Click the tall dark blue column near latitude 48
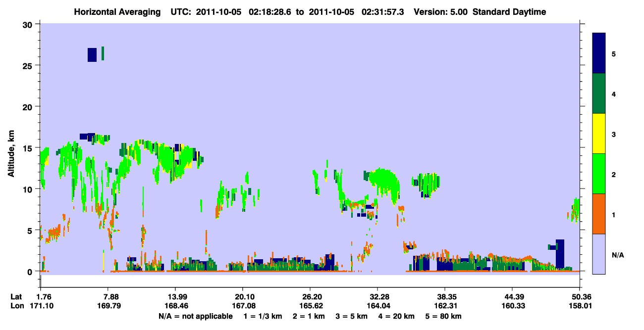Viewport: 644px width, 330px height. tap(560, 254)
